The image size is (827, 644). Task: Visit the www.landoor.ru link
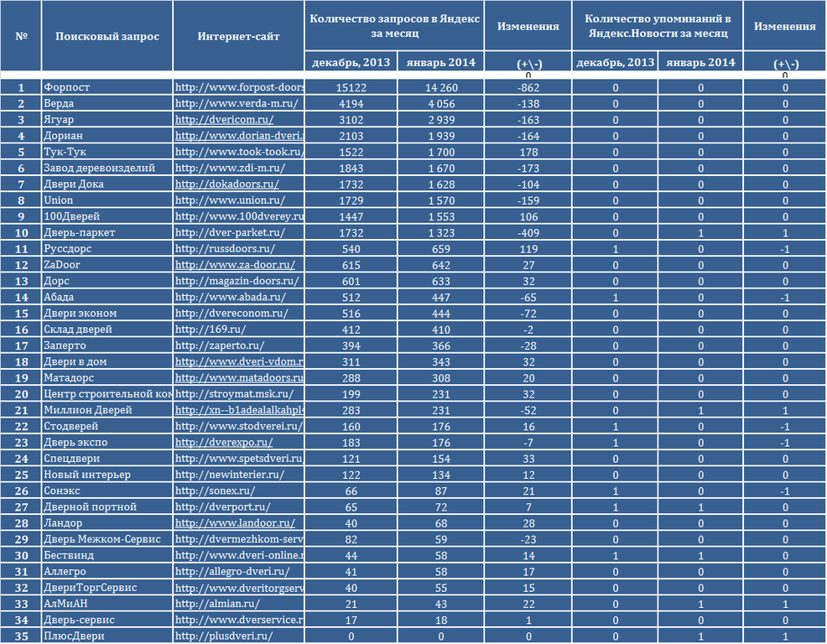pos(235,522)
